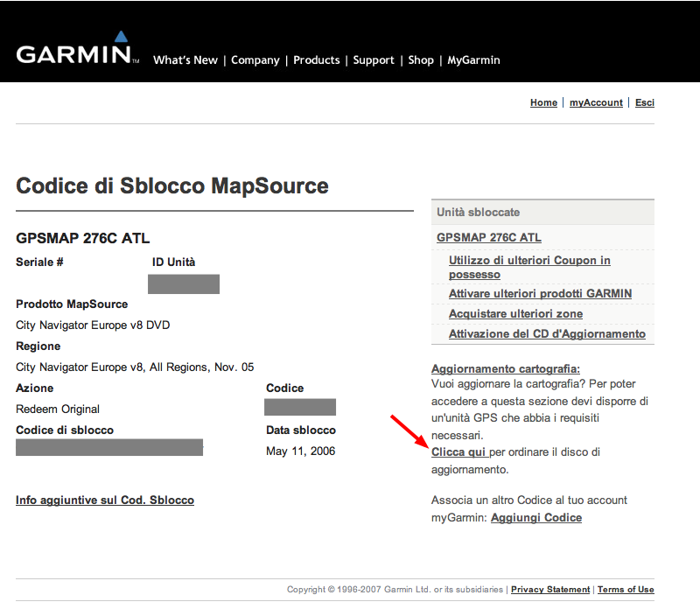This screenshot has width=700, height=616.
Task: Click Attivare ulteriori prodotti GARMIN
Action: [x=540, y=294]
